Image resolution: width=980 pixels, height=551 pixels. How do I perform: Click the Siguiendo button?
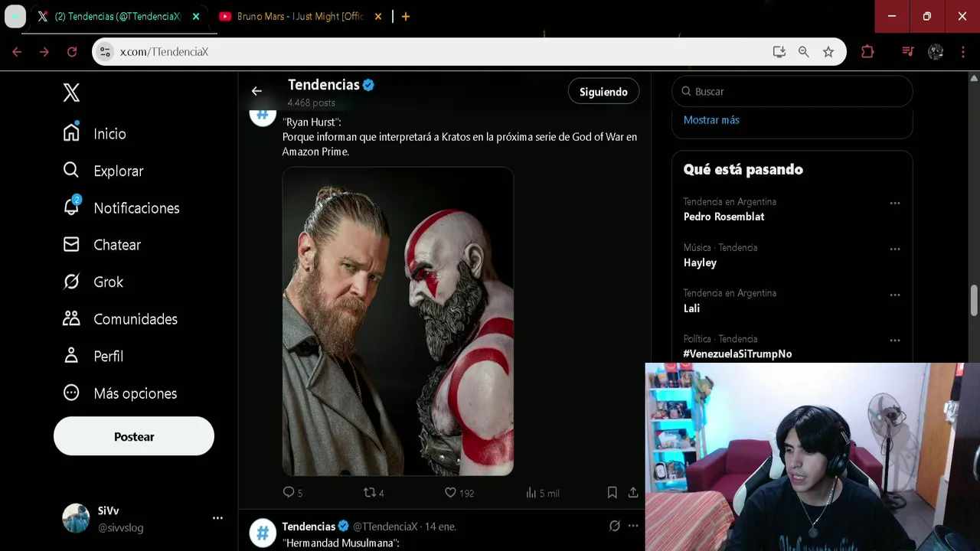click(603, 91)
